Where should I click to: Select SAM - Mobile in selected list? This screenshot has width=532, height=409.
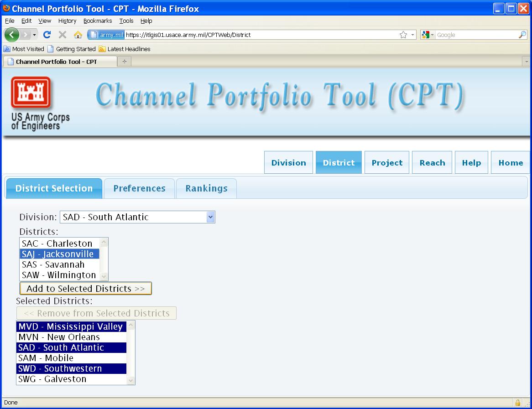72,358
